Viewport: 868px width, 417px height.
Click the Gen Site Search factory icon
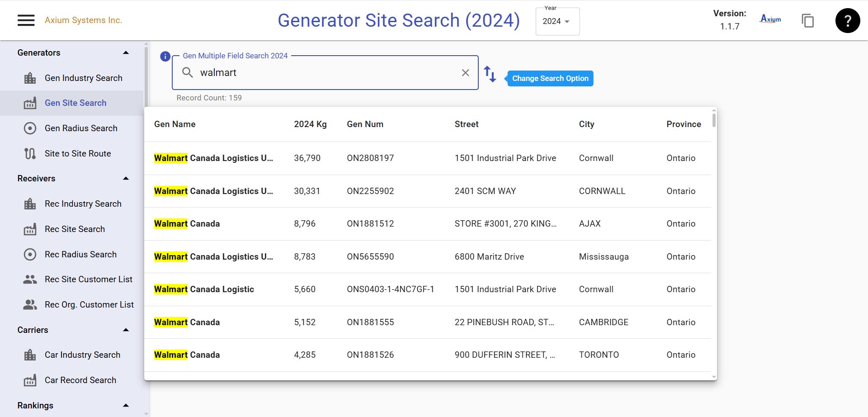click(x=30, y=103)
